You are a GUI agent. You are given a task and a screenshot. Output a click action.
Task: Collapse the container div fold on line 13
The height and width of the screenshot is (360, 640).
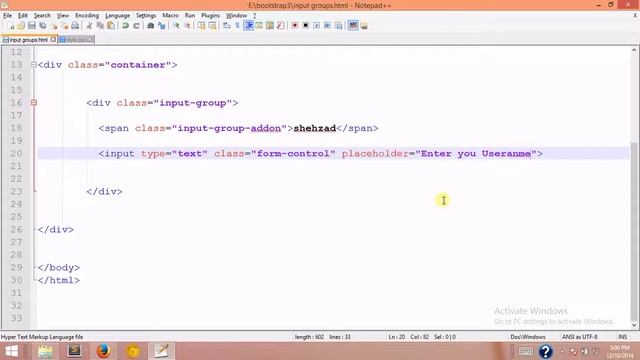tap(34, 64)
